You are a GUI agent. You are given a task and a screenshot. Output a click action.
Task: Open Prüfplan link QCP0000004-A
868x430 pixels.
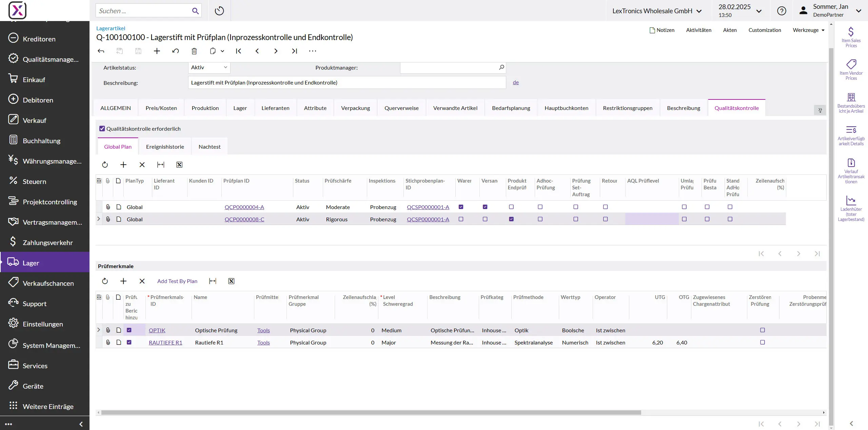pyautogui.click(x=244, y=207)
